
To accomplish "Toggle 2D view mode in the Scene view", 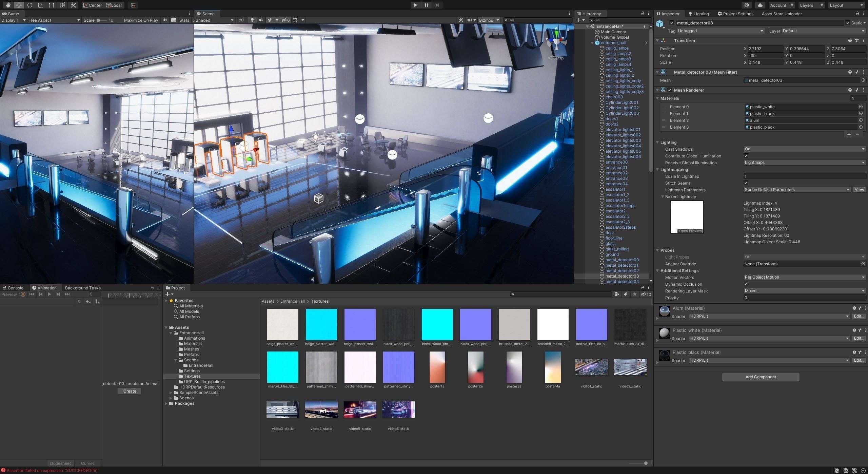I will point(241,20).
